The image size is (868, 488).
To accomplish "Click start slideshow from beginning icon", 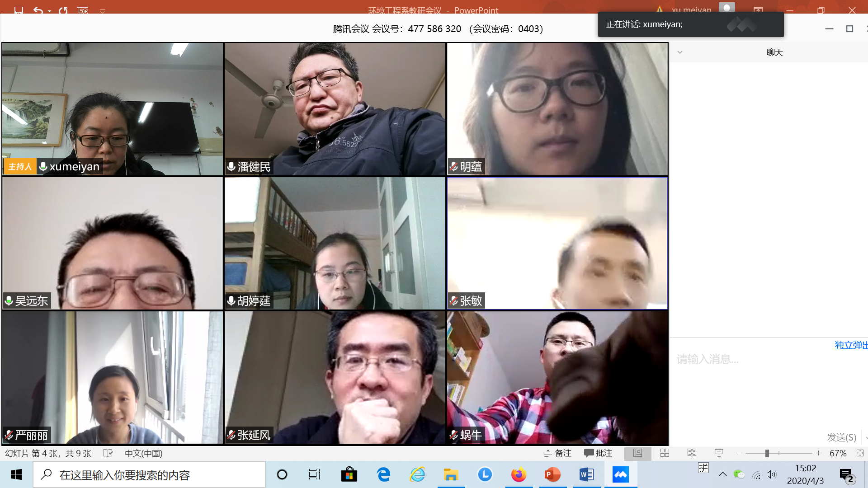I will [83, 10].
